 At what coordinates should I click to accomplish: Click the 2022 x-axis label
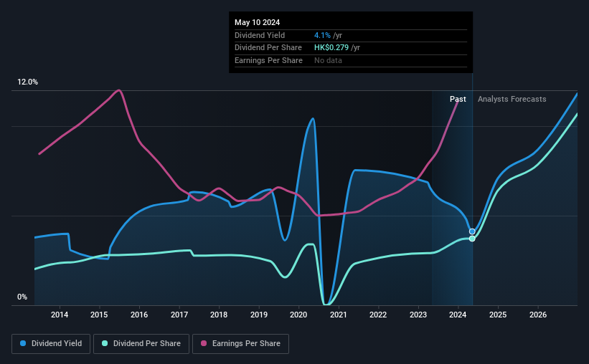point(378,315)
